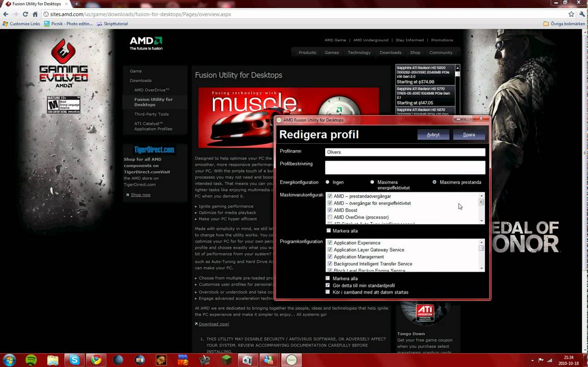This screenshot has width=588, height=367.
Task: Open Spotify from the taskbar
Action: (x=32, y=360)
